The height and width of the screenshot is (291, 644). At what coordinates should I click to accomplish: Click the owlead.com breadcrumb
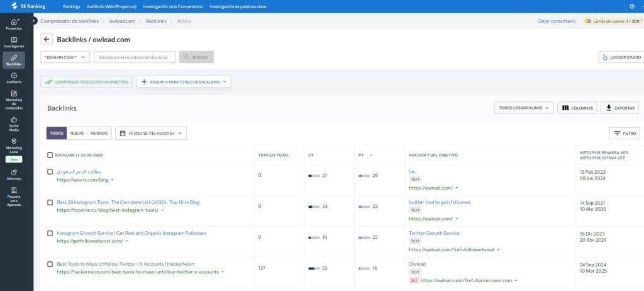123,21
